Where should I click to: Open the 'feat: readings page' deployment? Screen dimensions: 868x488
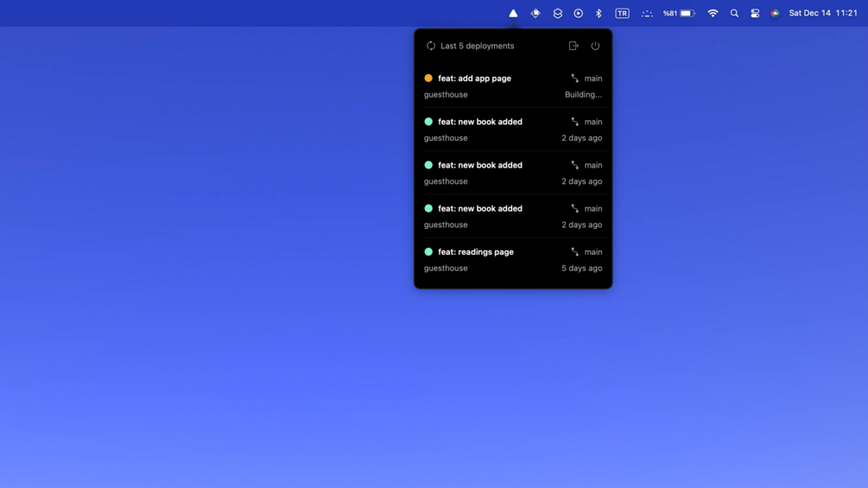513,259
